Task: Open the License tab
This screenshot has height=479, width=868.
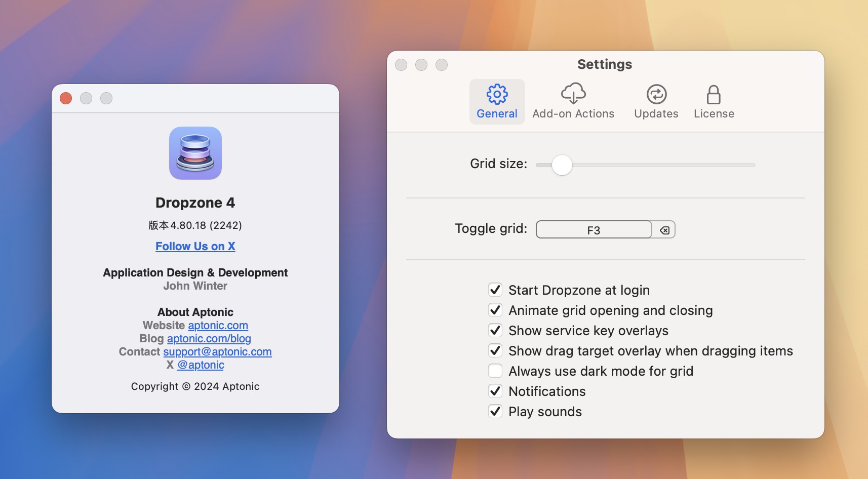Action: coord(714,102)
